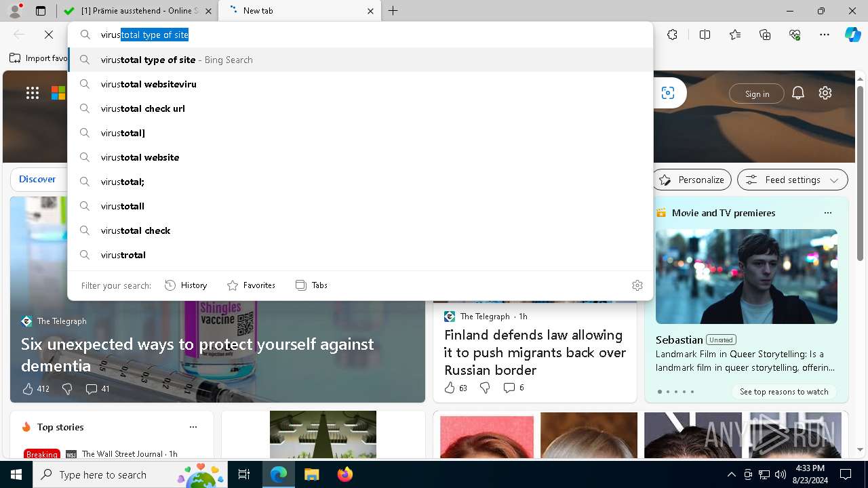Screen dimensions: 868x488
Task: Open Browser essentials heart icon
Action: (795, 35)
